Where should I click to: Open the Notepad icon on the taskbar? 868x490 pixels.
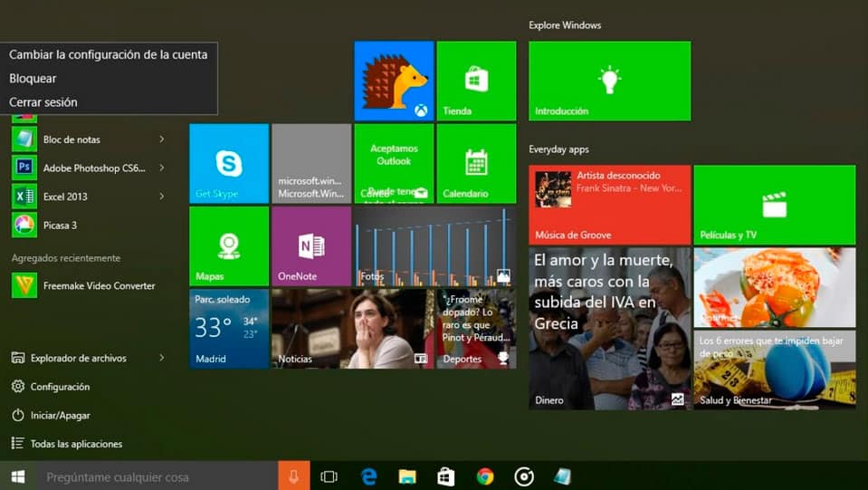(x=562, y=476)
